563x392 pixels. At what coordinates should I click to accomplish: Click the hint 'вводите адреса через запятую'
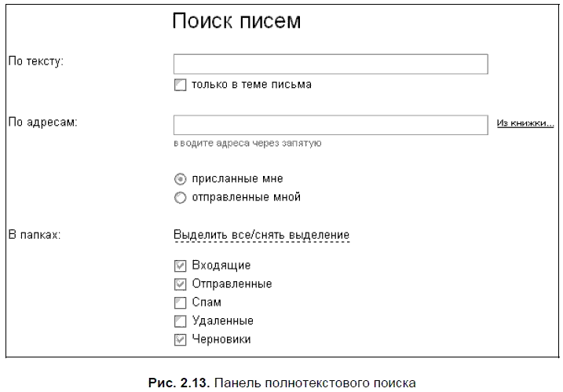pos(247,144)
